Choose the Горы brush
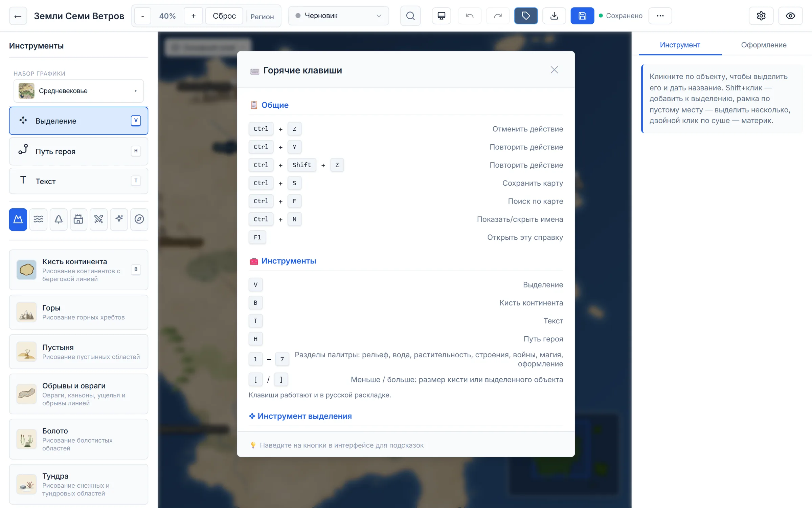The width and height of the screenshot is (812, 508). point(78,312)
